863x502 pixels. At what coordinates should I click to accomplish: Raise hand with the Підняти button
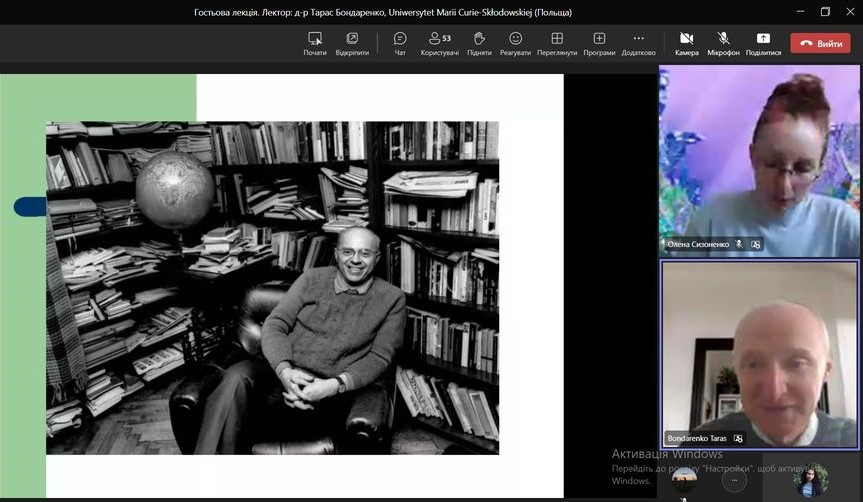479,43
